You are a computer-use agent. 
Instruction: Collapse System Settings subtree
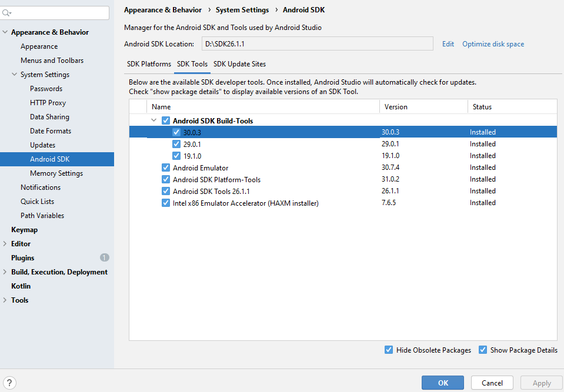[14, 75]
